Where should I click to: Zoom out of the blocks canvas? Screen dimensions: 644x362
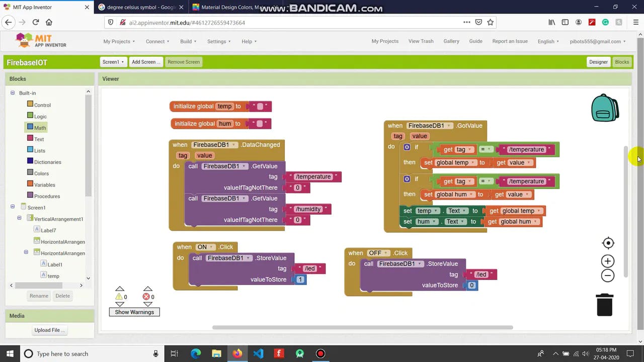607,276
